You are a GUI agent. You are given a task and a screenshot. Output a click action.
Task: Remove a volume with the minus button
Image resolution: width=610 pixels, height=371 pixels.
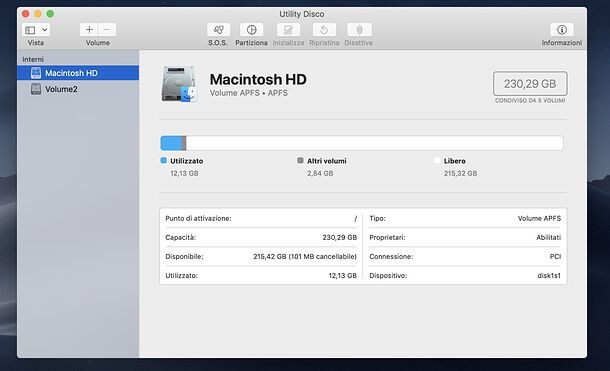click(x=107, y=30)
